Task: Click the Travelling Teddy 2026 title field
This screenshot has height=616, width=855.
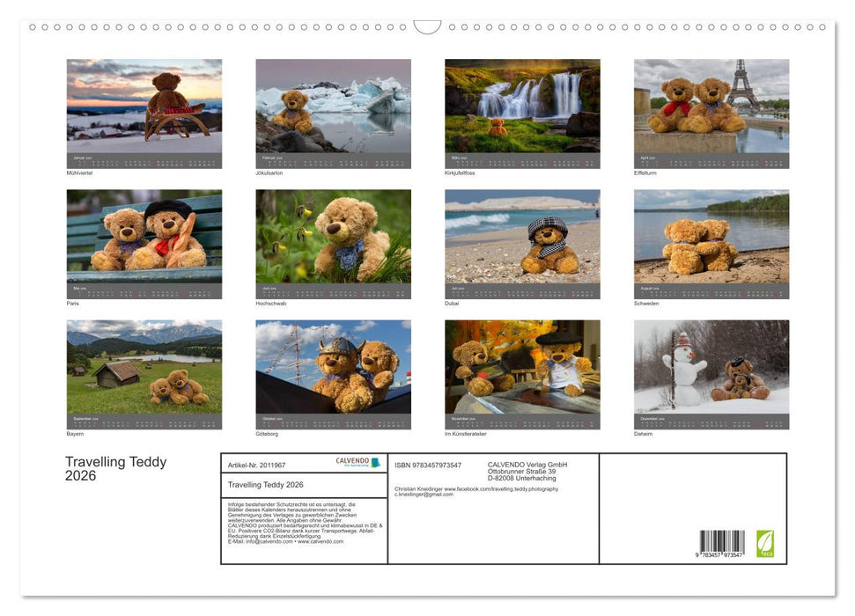Action: click(x=264, y=483)
